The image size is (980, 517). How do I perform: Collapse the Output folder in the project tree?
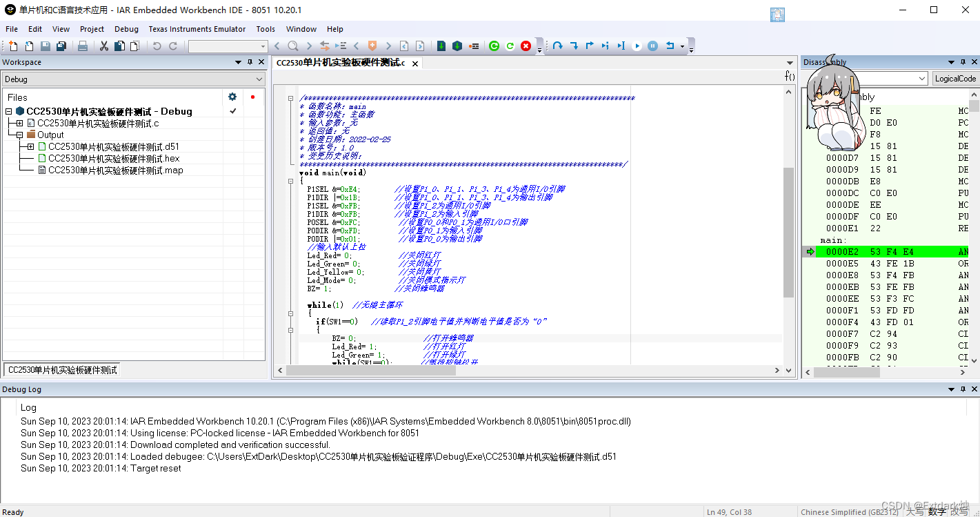21,135
